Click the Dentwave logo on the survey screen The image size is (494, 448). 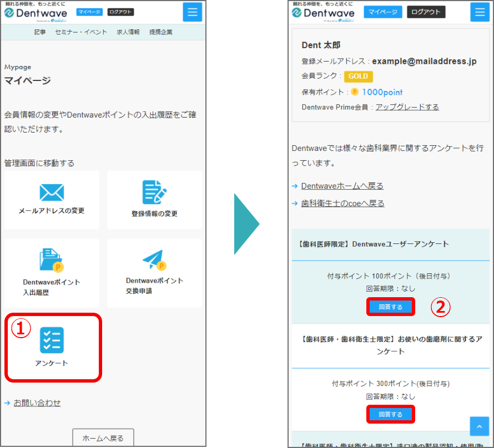click(323, 13)
